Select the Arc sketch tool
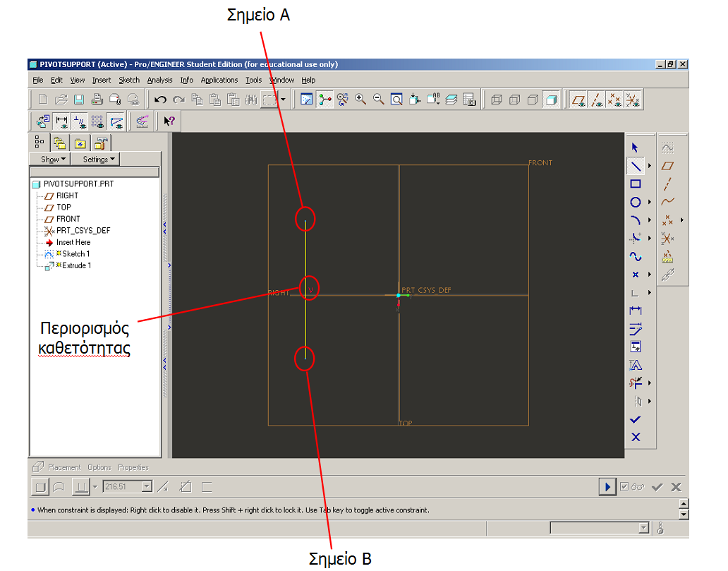728x571 pixels. pyautogui.click(x=636, y=220)
